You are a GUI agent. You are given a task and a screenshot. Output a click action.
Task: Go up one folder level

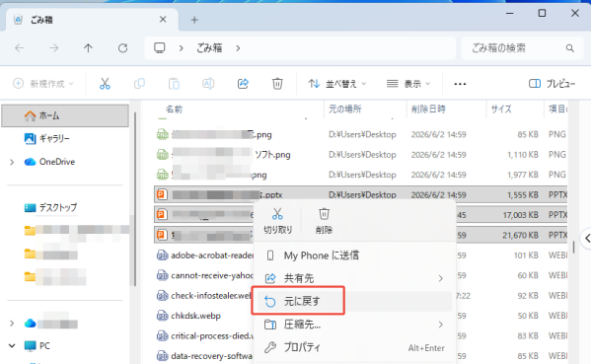click(88, 48)
